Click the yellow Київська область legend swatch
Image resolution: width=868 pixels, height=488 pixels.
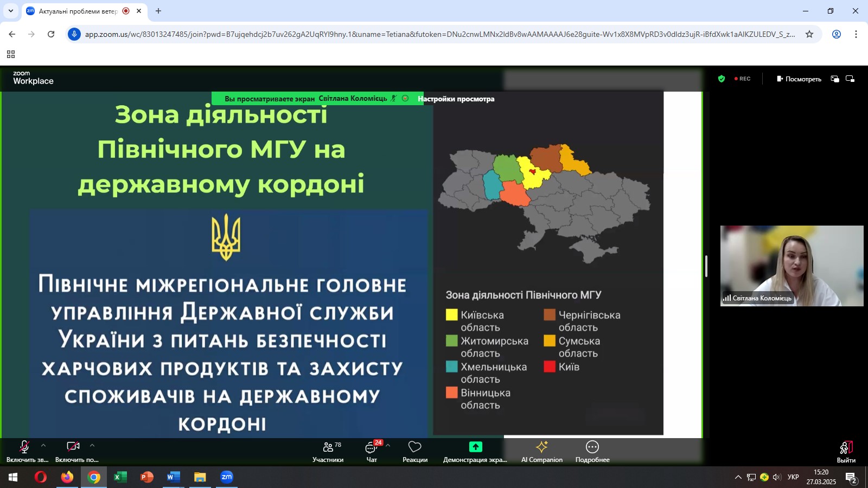[x=451, y=315]
